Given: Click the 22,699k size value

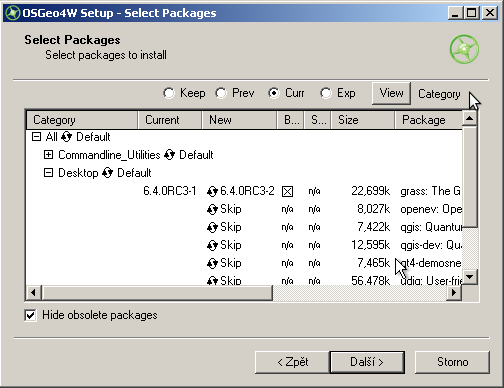Looking at the screenshot, I should tap(370, 191).
